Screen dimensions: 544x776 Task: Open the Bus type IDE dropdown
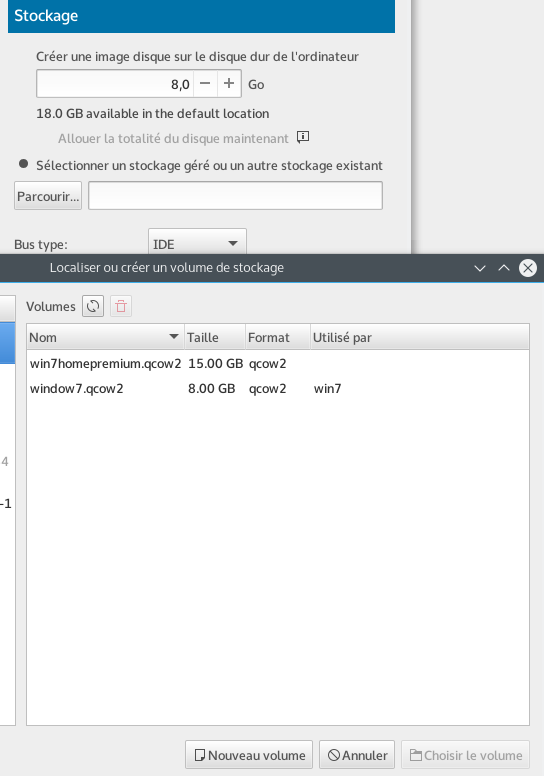coord(197,243)
